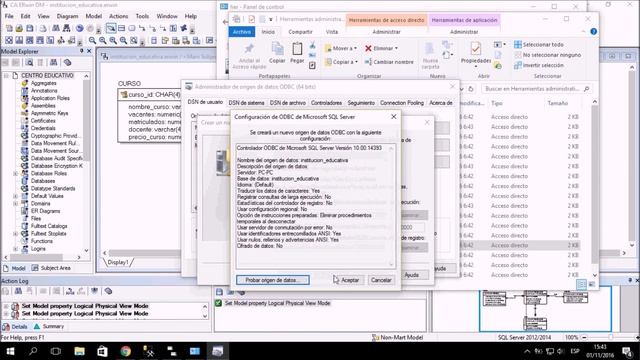The height and width of the screenshot is (360, 640).
Task: Expand the Database Roles tree node
Action: (16, 173)
